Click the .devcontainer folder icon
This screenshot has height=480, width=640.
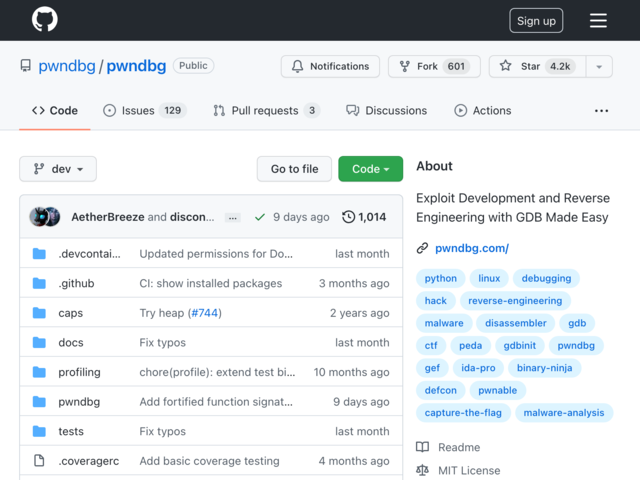pyautogui.click(x=39, y=253)
